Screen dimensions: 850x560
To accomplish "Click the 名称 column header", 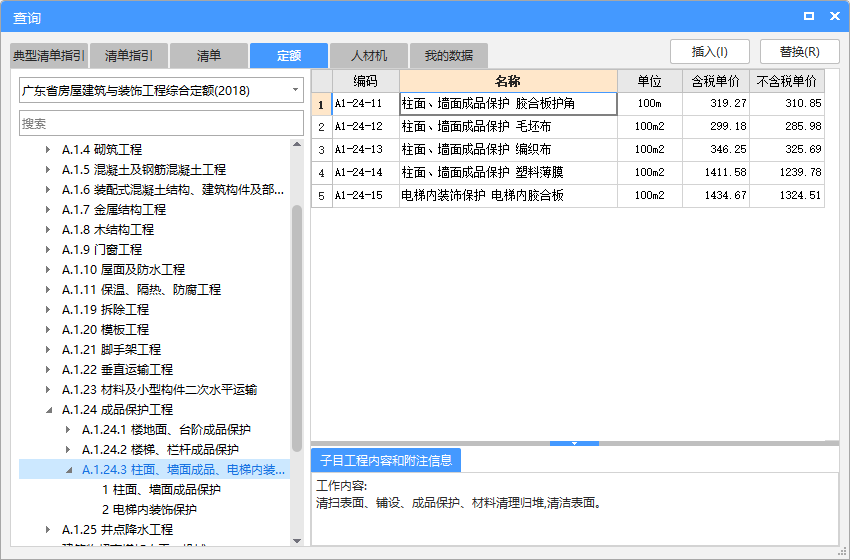I will click(x=508, y=81).
